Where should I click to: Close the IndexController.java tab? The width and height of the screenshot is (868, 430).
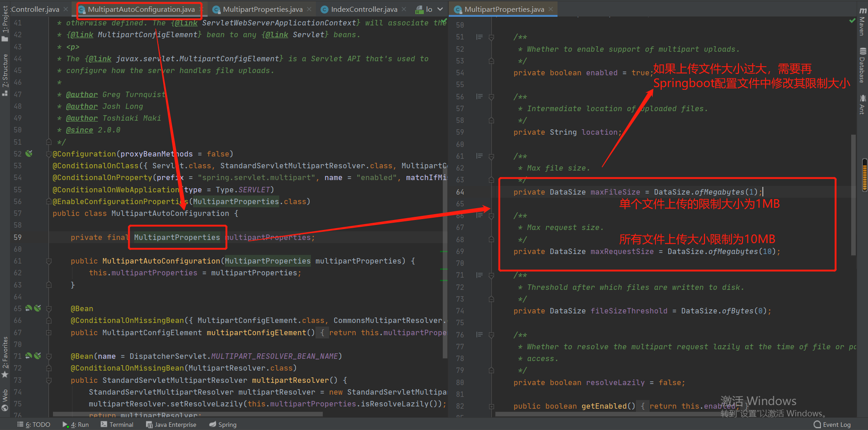pos(404,9)
